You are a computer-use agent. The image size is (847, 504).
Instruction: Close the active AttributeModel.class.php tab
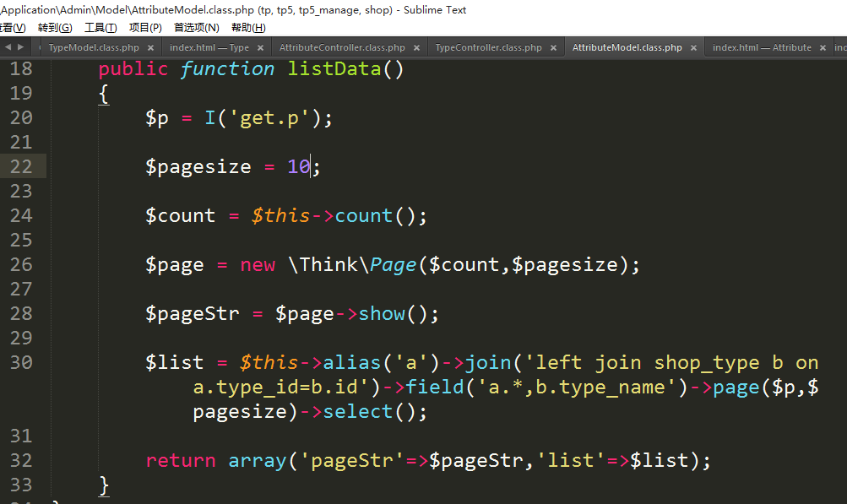point(694,48)
